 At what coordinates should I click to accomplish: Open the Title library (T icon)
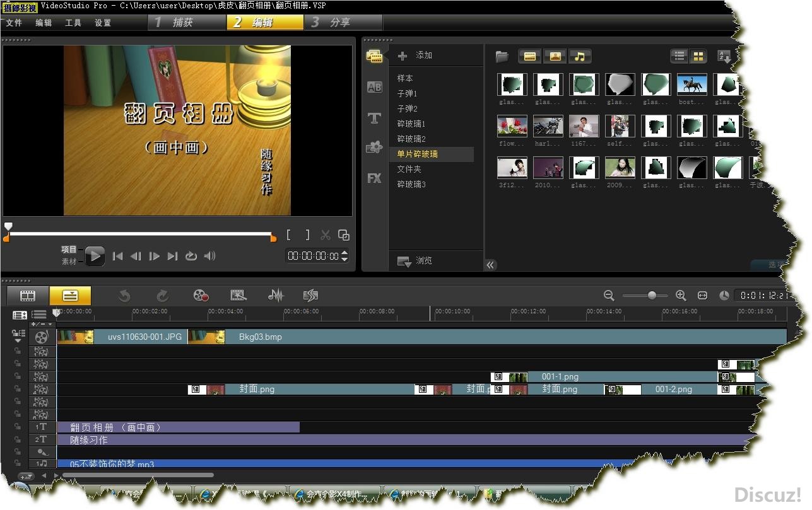point(374,118)
